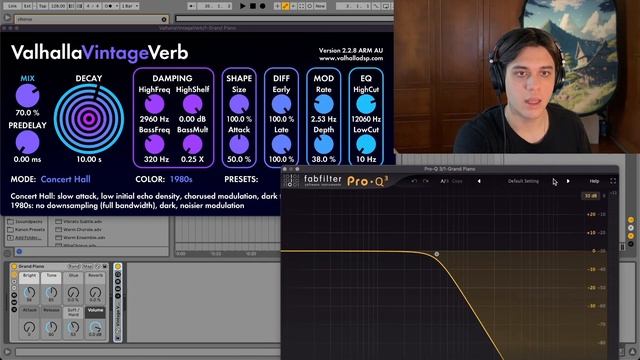Adjust the Diff Early knob
Screen dimensions: 640x360
[281, 104]
